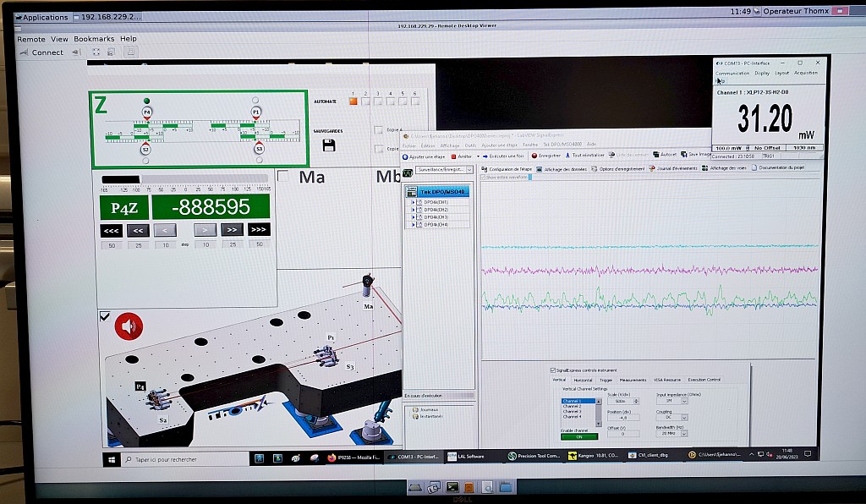Viewport: 866px width, 504px height.
Task: Start recording with Enregistrer
Action: 534,156
